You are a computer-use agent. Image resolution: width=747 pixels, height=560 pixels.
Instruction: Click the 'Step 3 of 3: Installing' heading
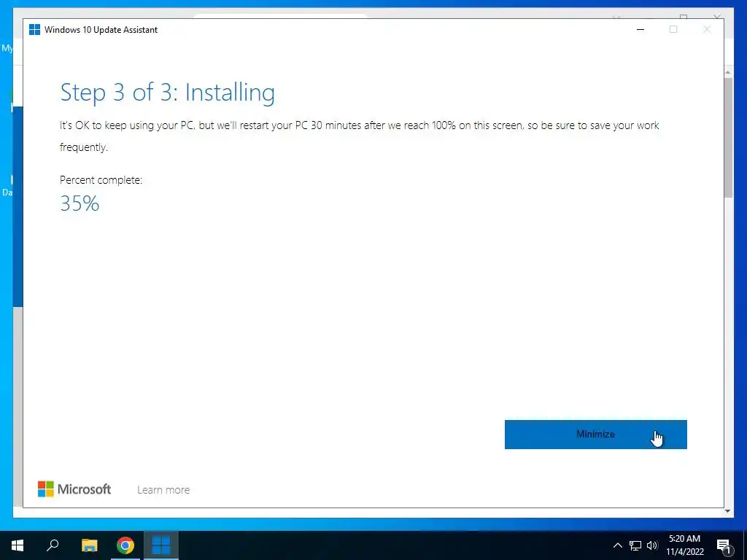click(167, 93)
